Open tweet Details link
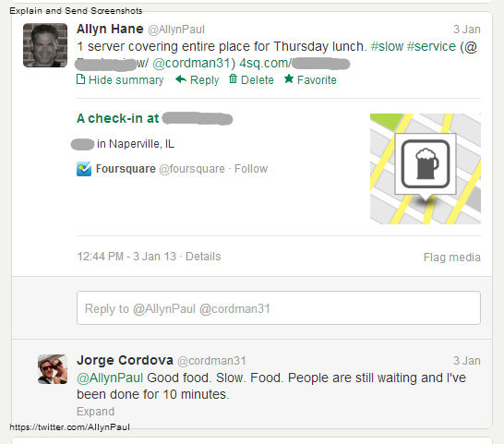This screenshot has height=444, width=504. click(203, 257)
